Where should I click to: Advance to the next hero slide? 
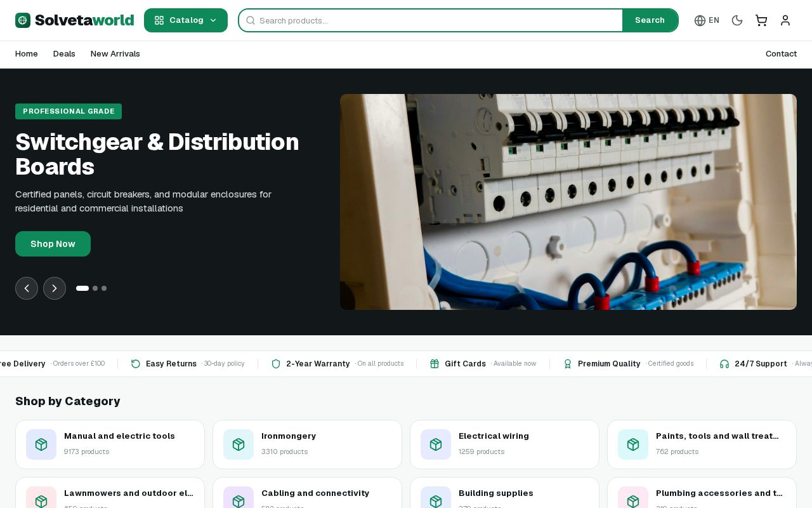[x=55, y=288]
